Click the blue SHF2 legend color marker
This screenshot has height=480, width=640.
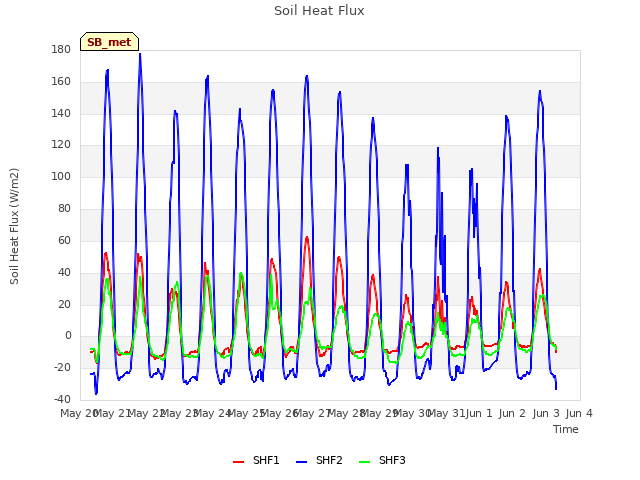click(x=301, y=462)
